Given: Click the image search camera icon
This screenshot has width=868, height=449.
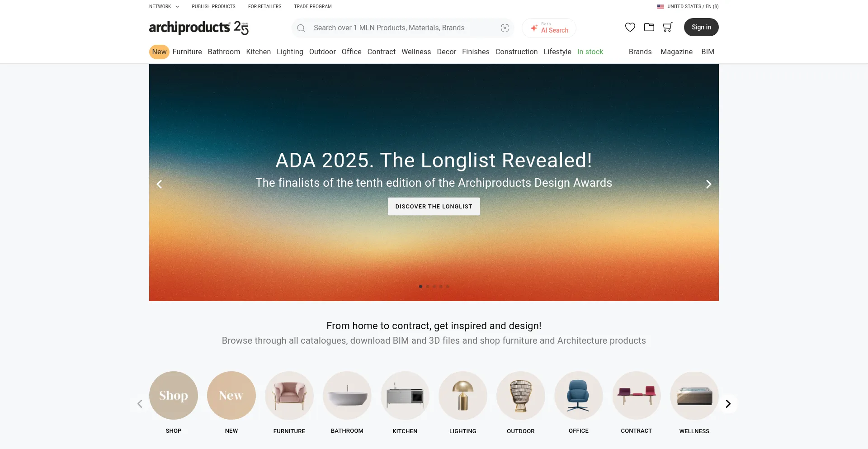Looking at the screenshot, I should (505, 28).
